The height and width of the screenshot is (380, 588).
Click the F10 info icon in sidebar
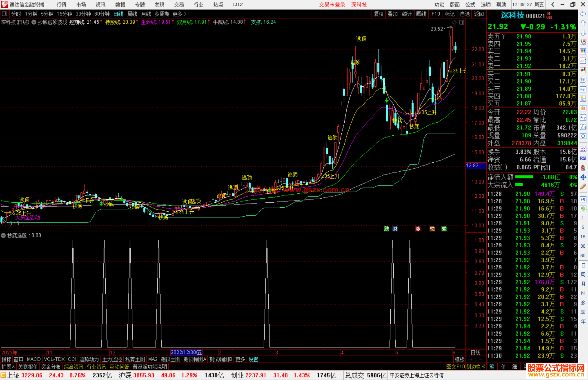click(583, 90)
